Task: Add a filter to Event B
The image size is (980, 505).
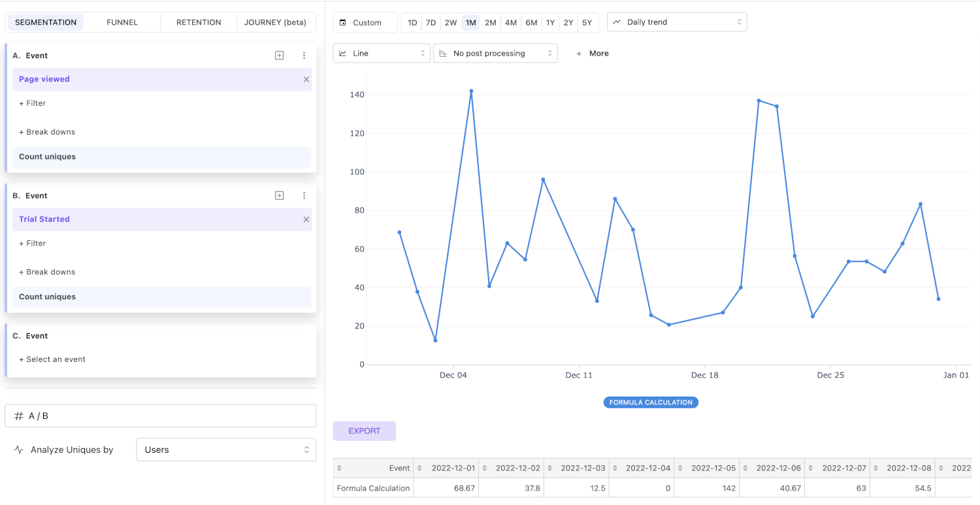Action: [33, 243]
